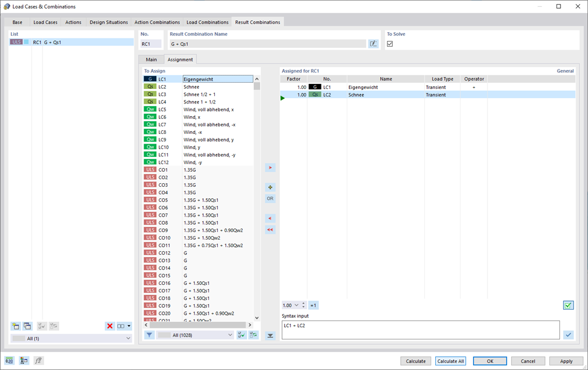Apply the factor with the green checkmark button
This screenshot has width=588, height=370.
click(x=568, y=305)
